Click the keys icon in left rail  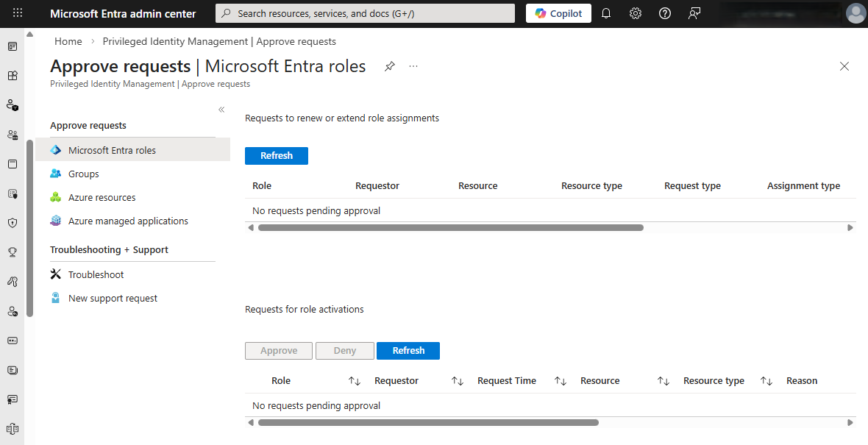[x=13, y=282]
